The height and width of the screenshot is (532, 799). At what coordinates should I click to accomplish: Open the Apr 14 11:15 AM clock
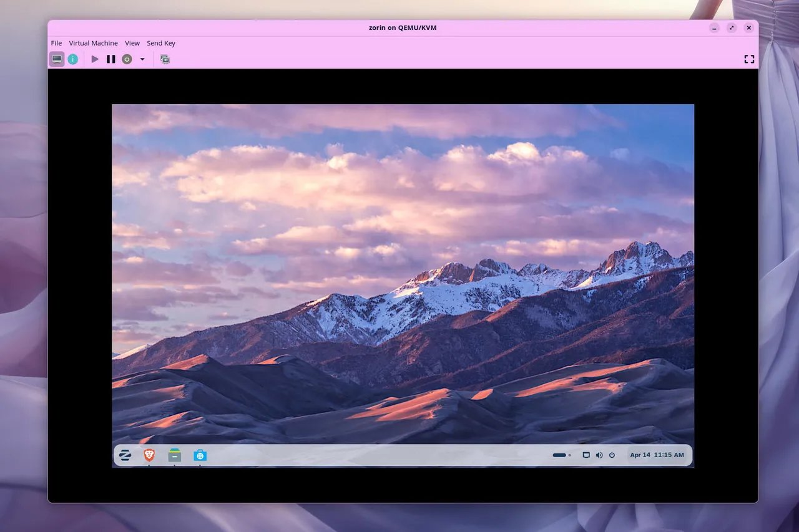coord(657,455)
